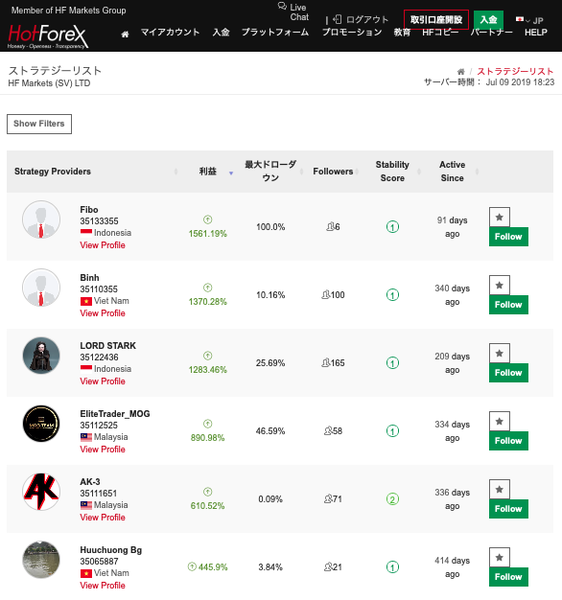Click the '414 days ago' text
Viewport: 562px width, 600px height.
pos(452,567)
